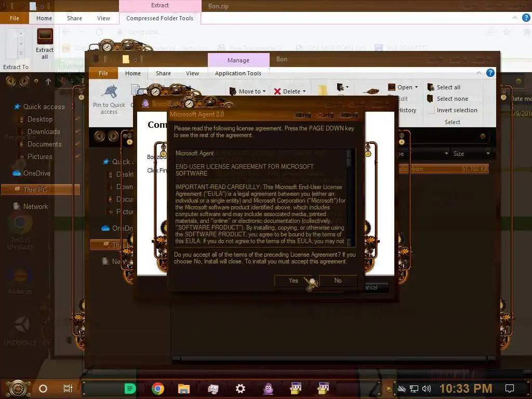Open File tab in Bon.zip window
Screen dimensions: 532x399
15,18
